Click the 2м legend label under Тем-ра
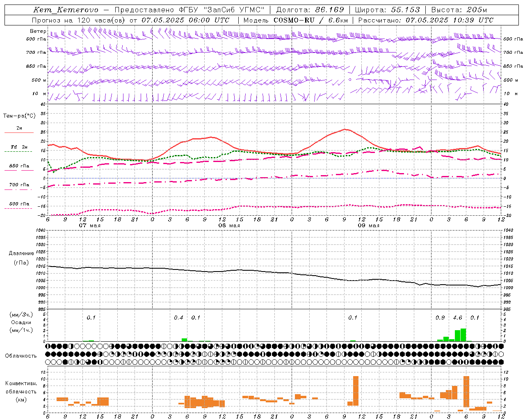525x420 pixels. pos(19,128)
